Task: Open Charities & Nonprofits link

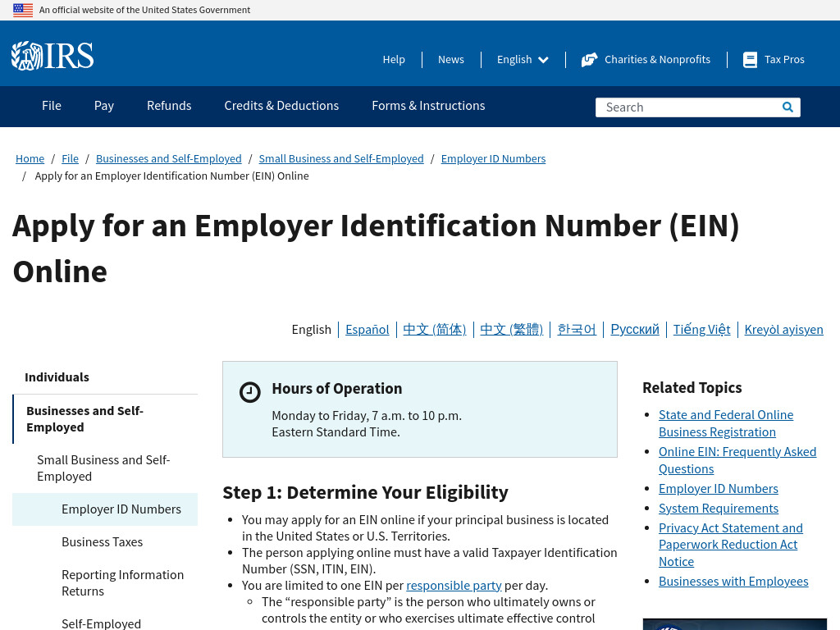Action: 657,59
